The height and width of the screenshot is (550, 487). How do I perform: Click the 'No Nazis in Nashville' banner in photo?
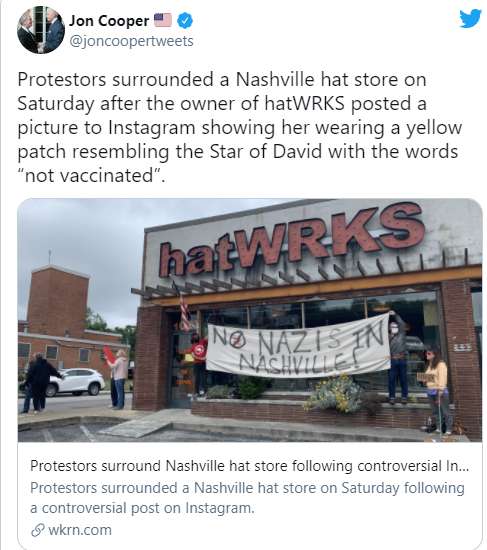[298, 347]
